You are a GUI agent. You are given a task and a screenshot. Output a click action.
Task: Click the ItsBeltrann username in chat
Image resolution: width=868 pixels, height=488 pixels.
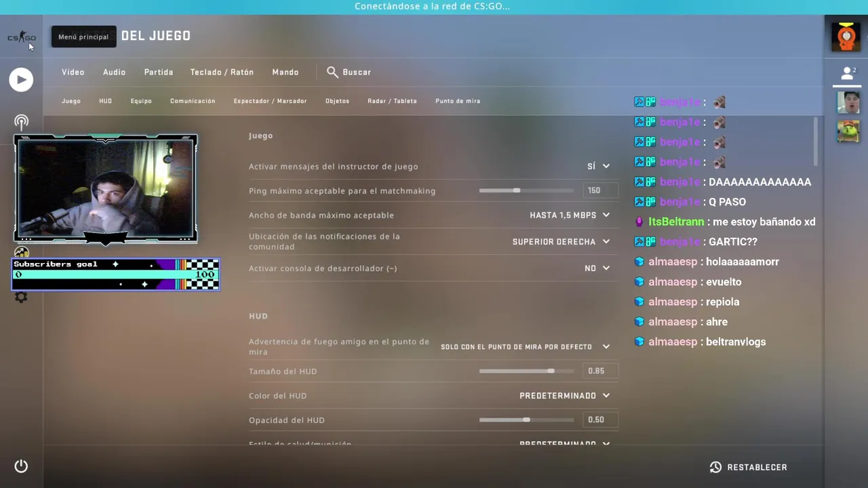pos(676,222)
